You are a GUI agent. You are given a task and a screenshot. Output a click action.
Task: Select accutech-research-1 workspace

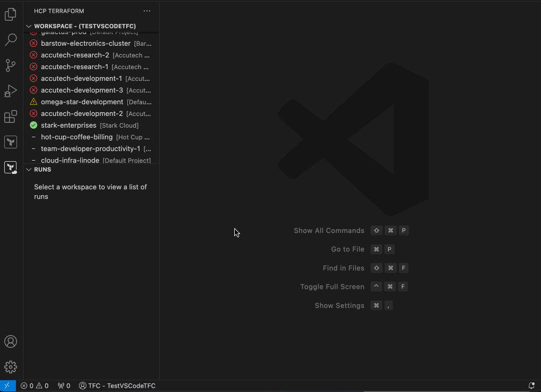[x=91, y=67]
